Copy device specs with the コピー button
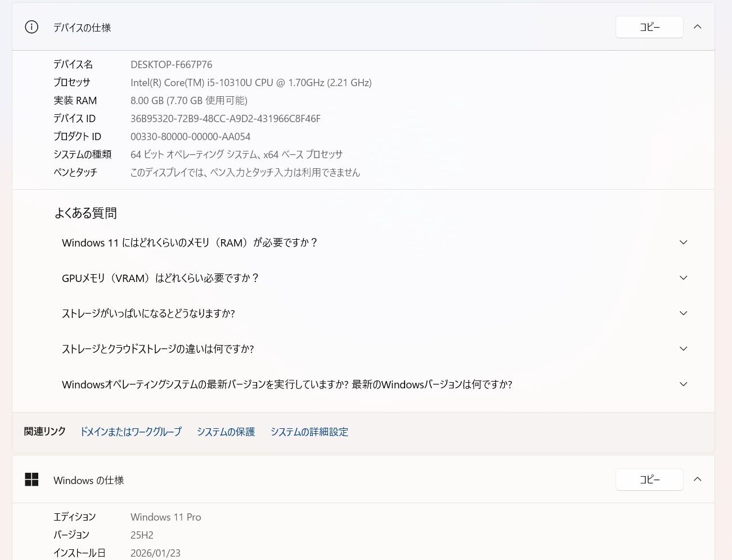Screen dimensions: 732x560 [x=649, y=27]
